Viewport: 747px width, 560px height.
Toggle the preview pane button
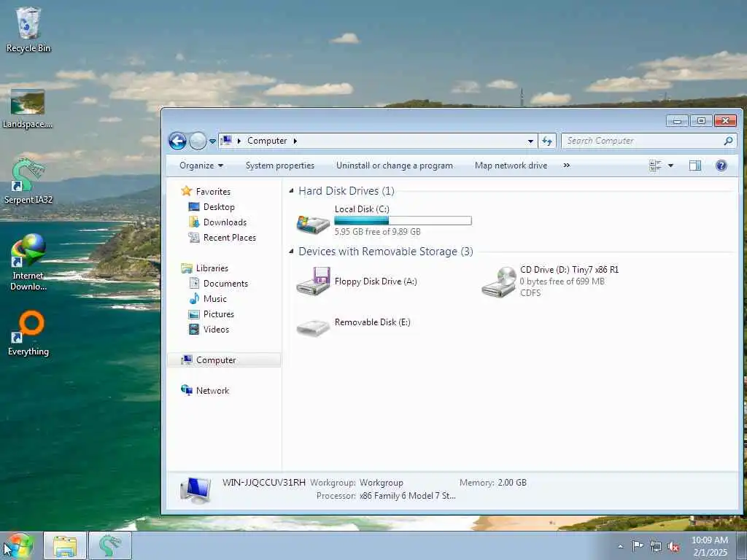coord(695,166)
